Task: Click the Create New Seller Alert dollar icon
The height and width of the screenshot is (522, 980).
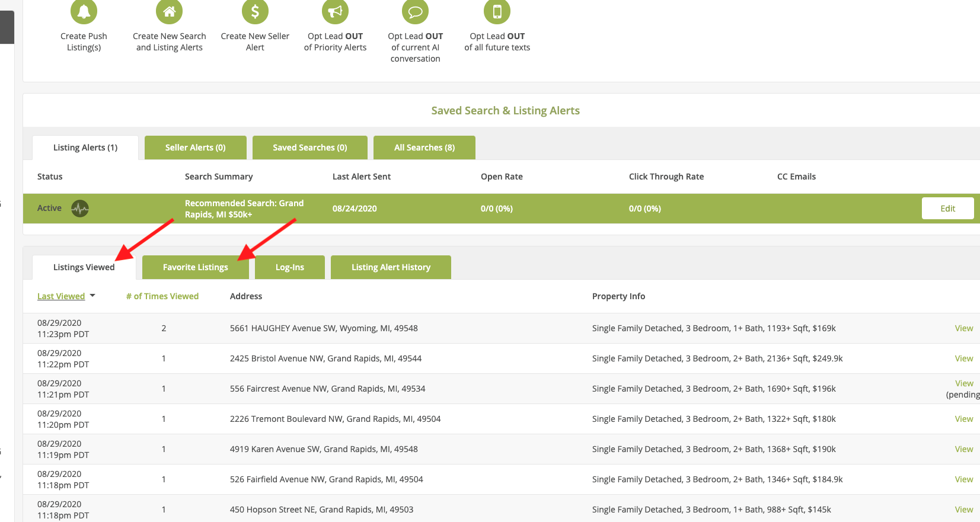Action: [x=255, y=11]
